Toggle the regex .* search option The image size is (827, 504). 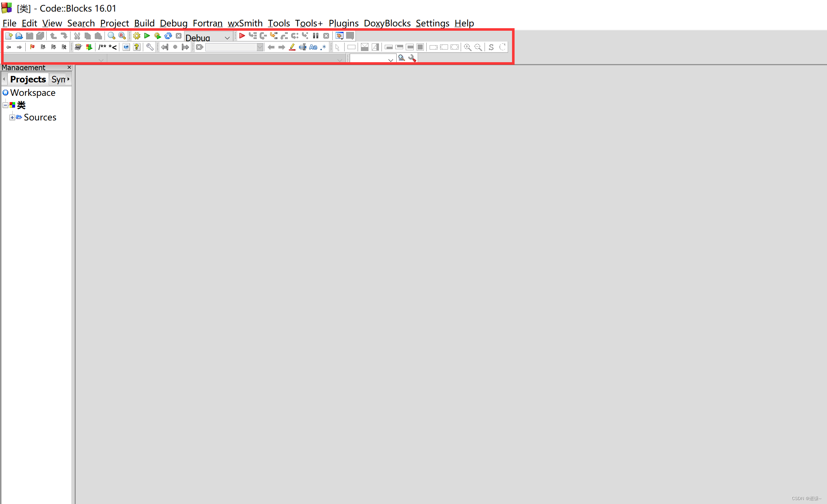(323, 47)
